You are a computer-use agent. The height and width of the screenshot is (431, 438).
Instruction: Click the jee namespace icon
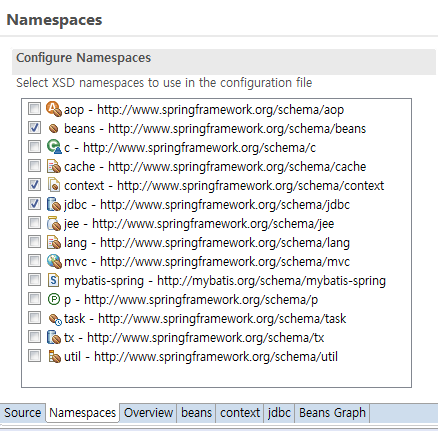(54, 223)
